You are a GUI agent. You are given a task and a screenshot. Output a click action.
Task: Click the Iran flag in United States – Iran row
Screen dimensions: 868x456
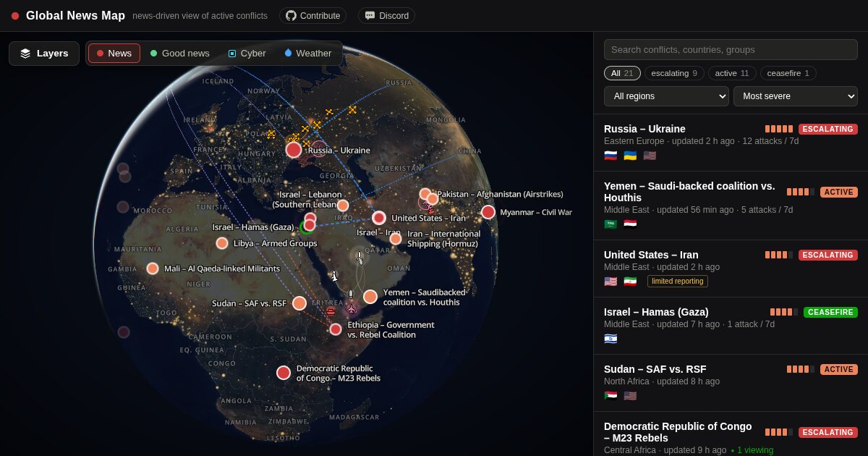coord(630,282)
